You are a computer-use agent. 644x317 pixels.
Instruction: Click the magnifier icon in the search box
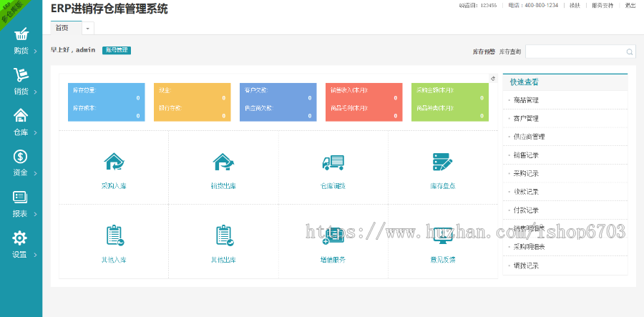pos(629,52)
